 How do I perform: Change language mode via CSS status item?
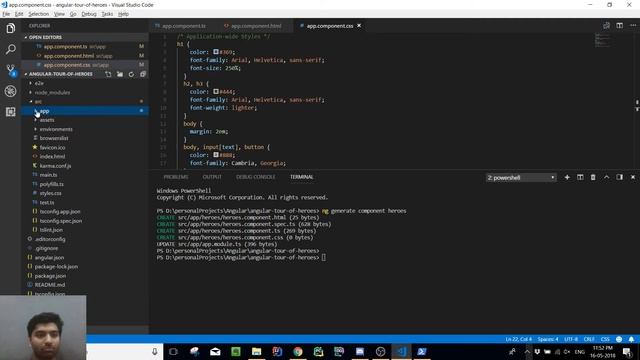tap(605, 339)
